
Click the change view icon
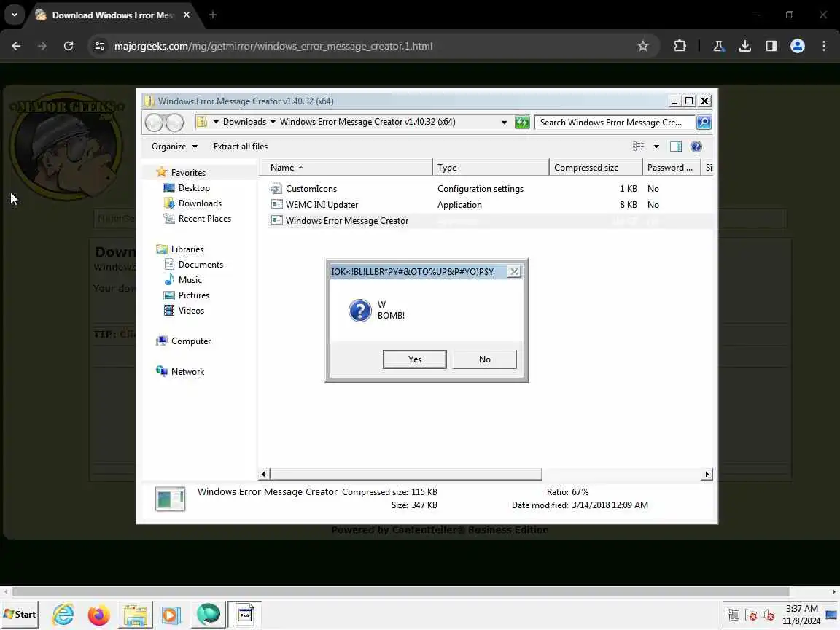[x=639, y=147]
